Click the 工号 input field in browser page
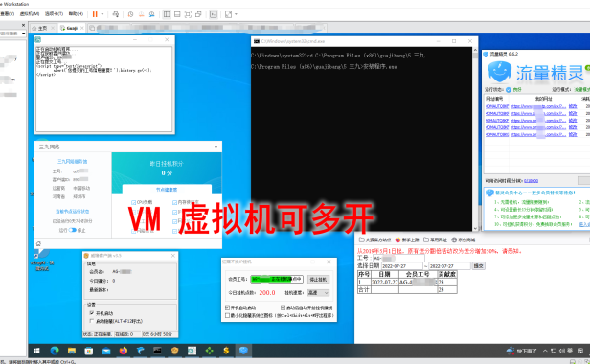The image size is (590, 364). coord(398,259)
